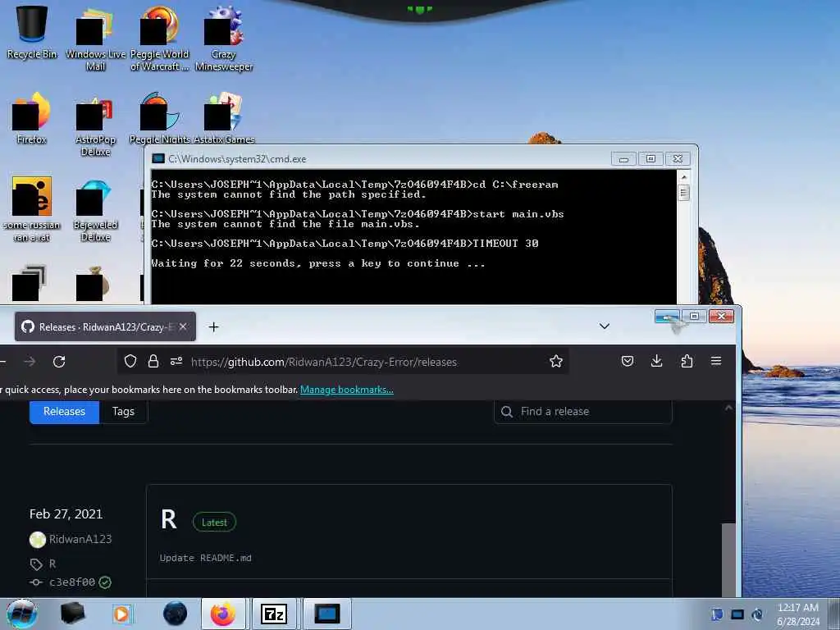Switch to cmd taskbar button

[326, 614]
